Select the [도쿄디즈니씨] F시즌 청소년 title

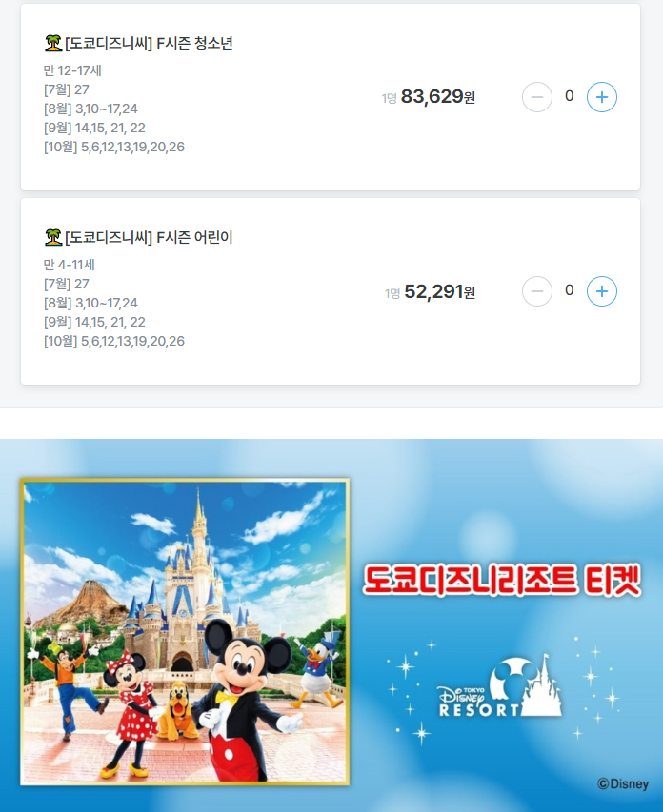tap(149, 43)
